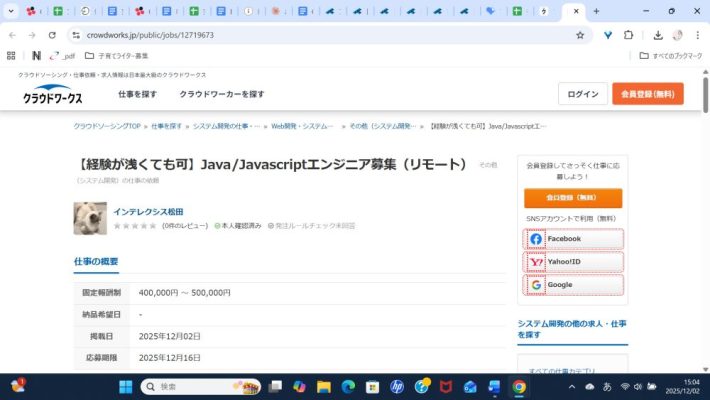Bookmark this page with the star icon

580,35
